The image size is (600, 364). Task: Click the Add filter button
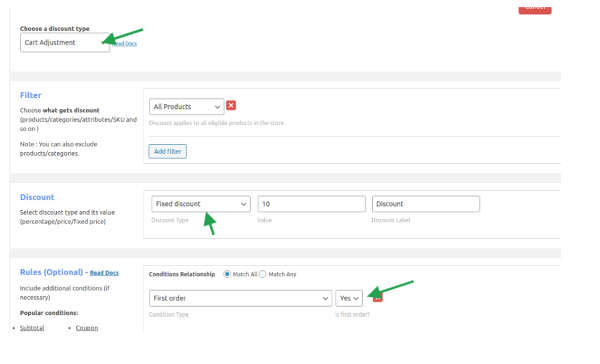[168, 152]
